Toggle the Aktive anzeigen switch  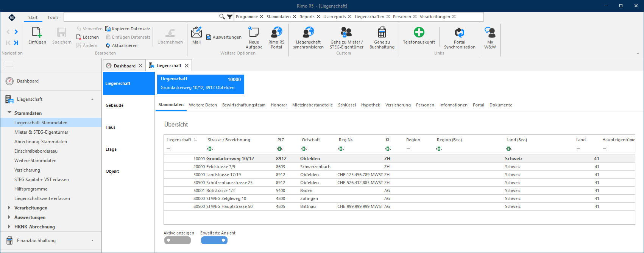178,240
